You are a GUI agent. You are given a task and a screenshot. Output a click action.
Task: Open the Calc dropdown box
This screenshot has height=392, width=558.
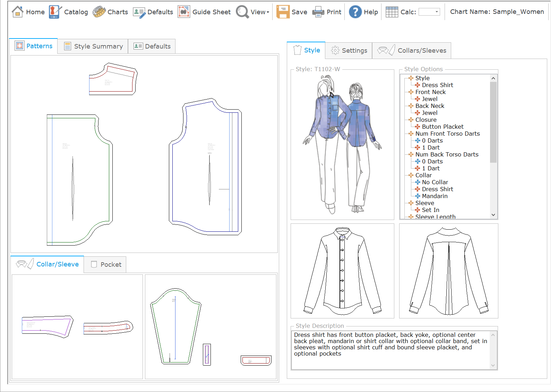(x=429, y=12)
